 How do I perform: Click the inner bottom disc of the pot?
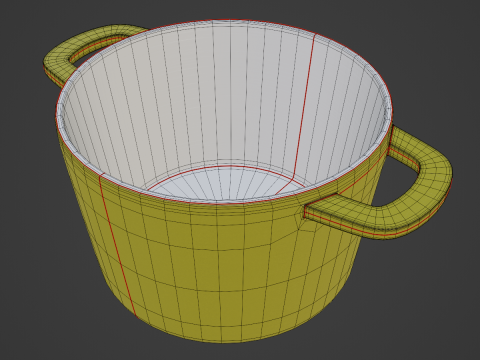(227, 185)
